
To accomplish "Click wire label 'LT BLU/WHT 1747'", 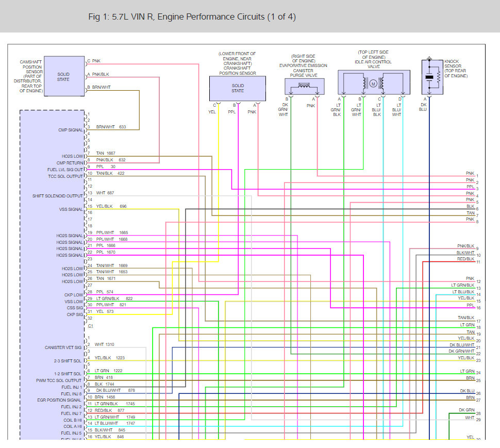I will 115,424.
